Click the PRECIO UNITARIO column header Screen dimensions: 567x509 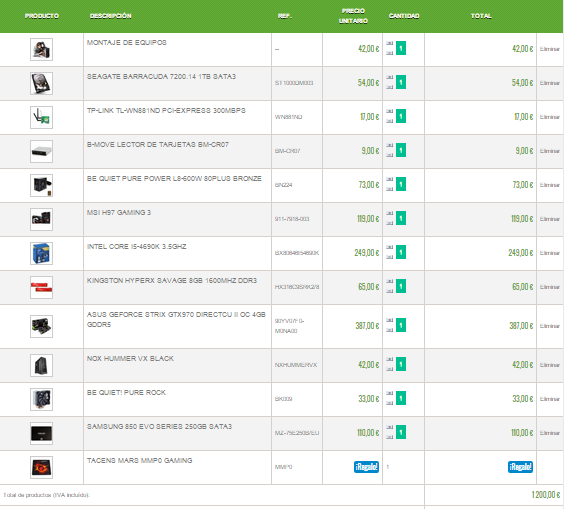coord(353,16)
